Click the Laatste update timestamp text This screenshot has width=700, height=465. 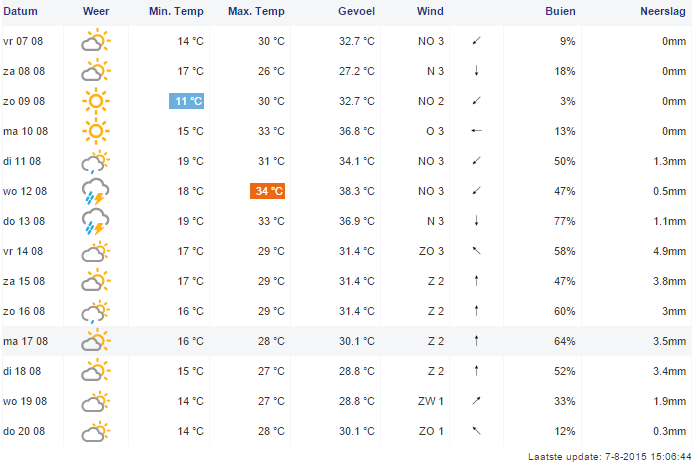609,457
